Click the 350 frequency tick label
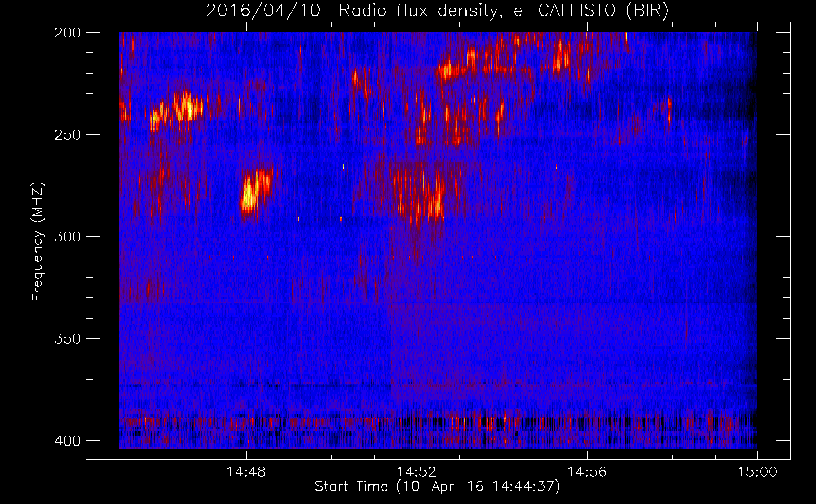816x504 pixels. (x=67, y=339)
